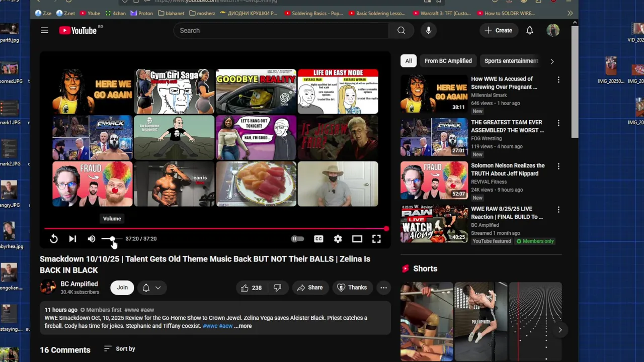The image size is (644, 362).
Task: Open the WWE RAW 8/25/25 LIVE thumbnail
Action: tap(434, 224)
